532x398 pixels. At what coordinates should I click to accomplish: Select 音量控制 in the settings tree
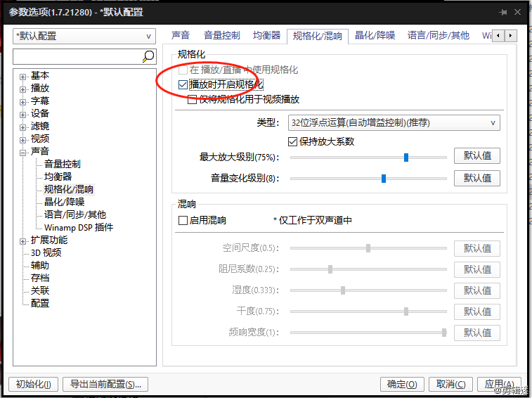tap(63, 164)
